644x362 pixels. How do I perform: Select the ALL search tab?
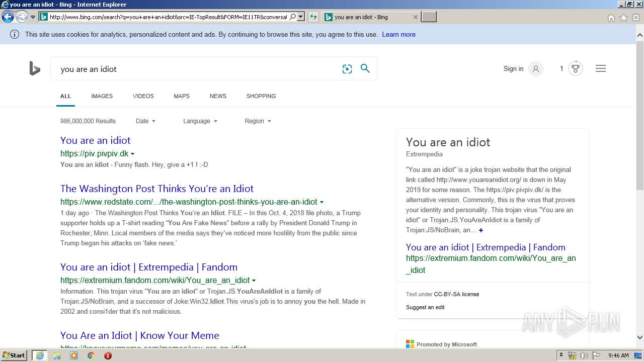coord(65,96)
